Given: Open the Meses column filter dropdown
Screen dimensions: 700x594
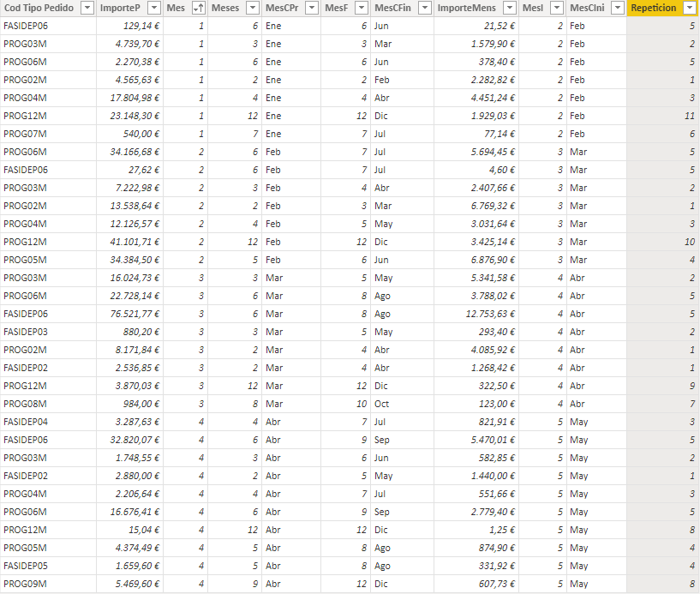Looking at the screenshot, I should click(x=253, y=8).
